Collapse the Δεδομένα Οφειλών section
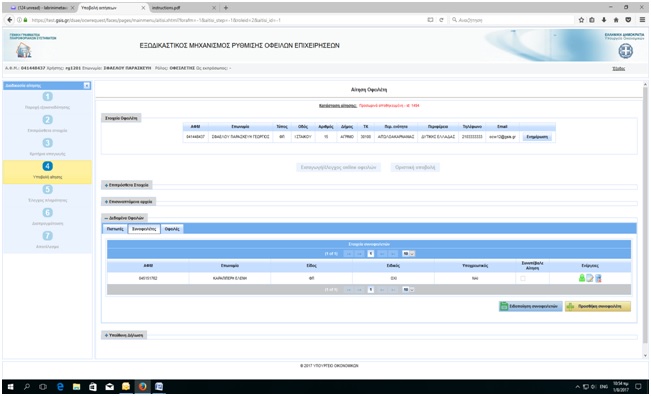 [124, 218]
